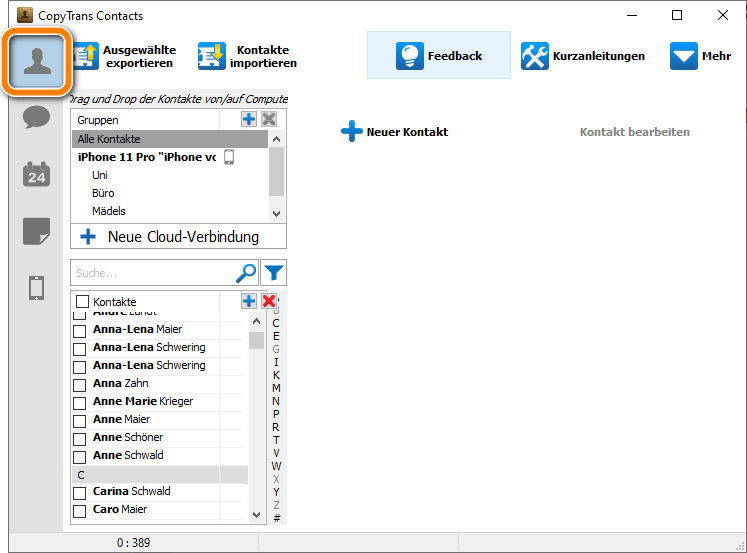
Task: Jump to letter N in index
Action: tap(276, 401)
